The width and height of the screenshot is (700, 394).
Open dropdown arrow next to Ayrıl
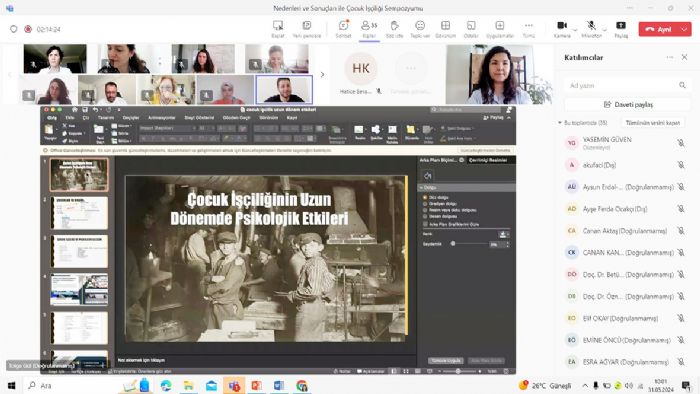684,29
